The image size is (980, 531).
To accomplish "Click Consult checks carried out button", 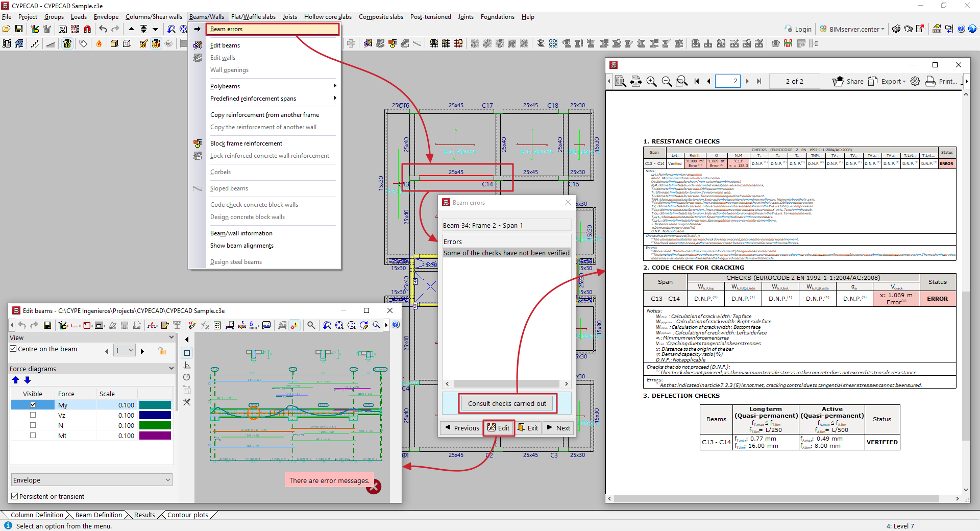I will [507, 403].
